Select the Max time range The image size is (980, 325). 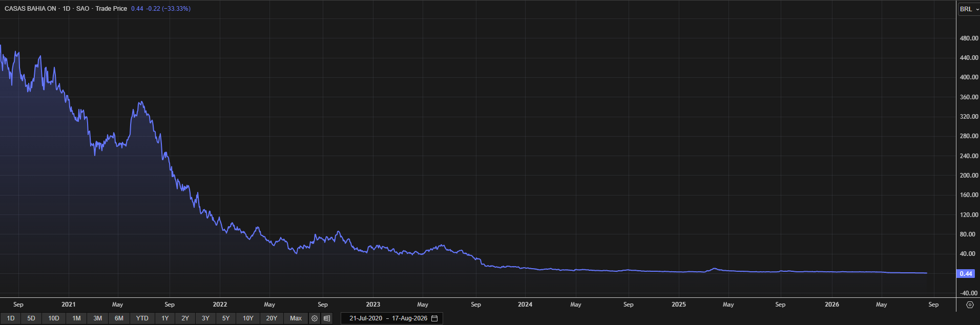296,318
